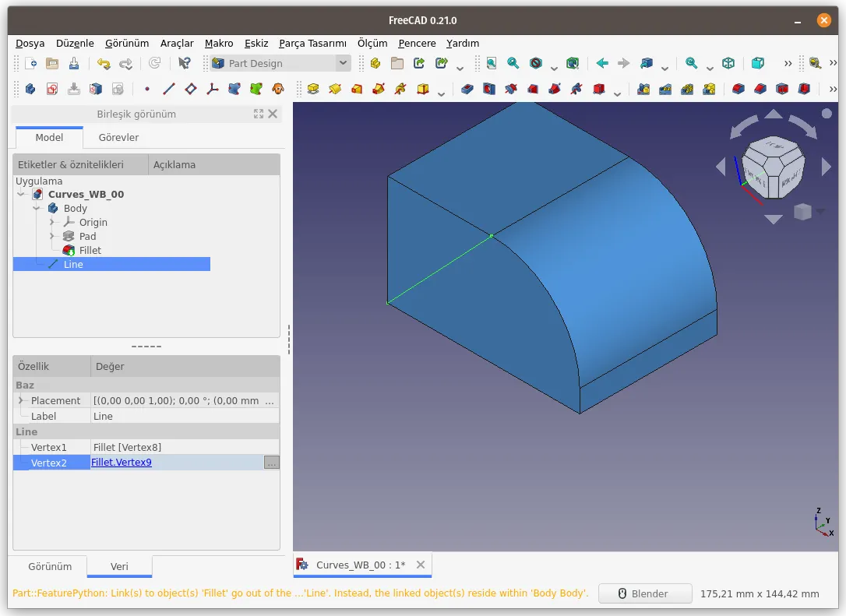The height and width of the screenshot is (616, 846).
Task: Expand the Origin tree node
Action: click(x=52, y=222)
